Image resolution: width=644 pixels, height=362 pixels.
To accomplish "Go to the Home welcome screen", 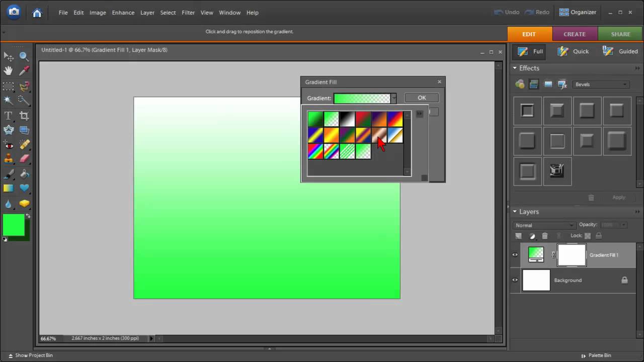I will tap(37, 13).
